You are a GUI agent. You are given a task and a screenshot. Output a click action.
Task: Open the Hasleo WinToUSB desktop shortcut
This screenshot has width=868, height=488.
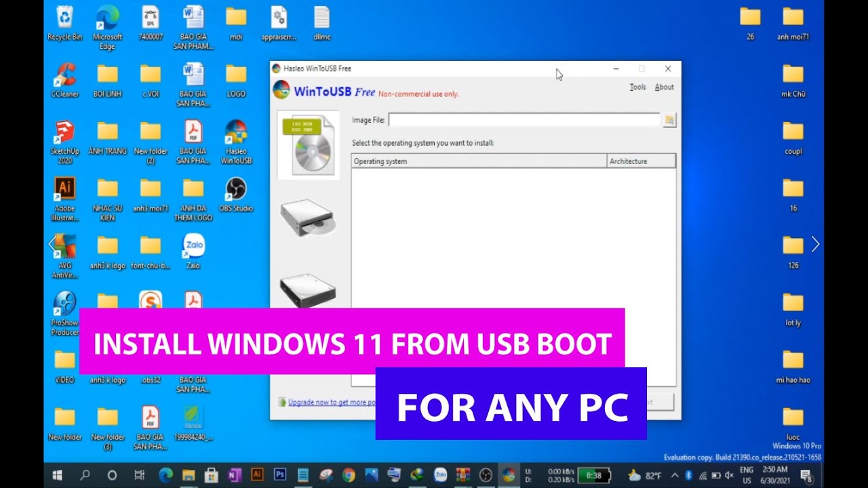(x=236, y=141)
